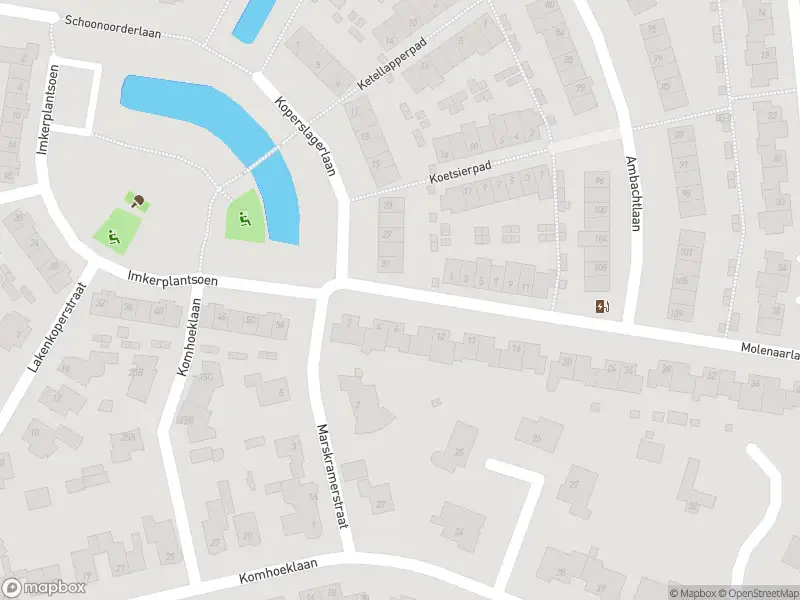Viewport: 800px width, 600px height.
Task: Click the playground icon beside the pond
Action: pyautogui.click(x=245, y=218)
